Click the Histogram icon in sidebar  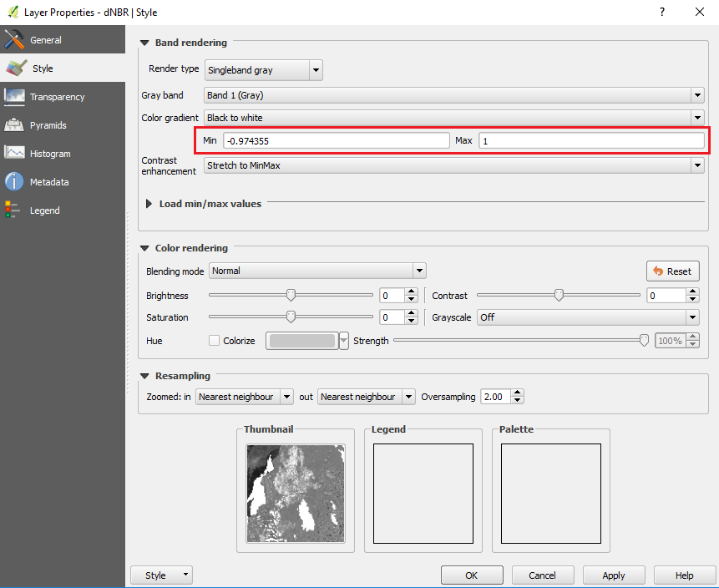point(14,154)
